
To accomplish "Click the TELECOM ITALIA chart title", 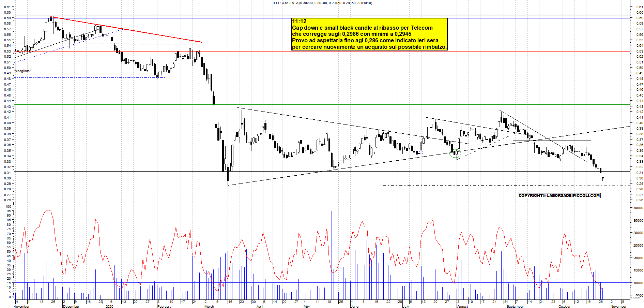I will [322, 3].
